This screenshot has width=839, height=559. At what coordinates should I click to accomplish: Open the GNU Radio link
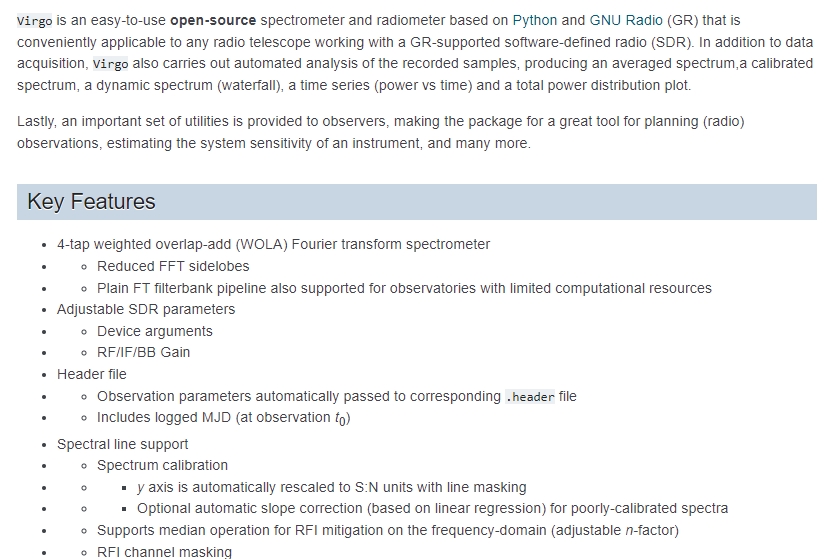pyautogui.click(x=626, y=20)
